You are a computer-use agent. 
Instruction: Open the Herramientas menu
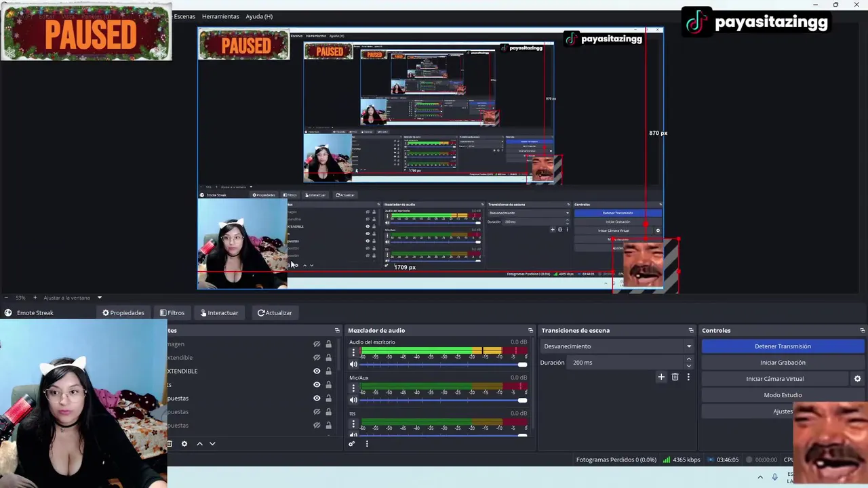coord(220,16)
